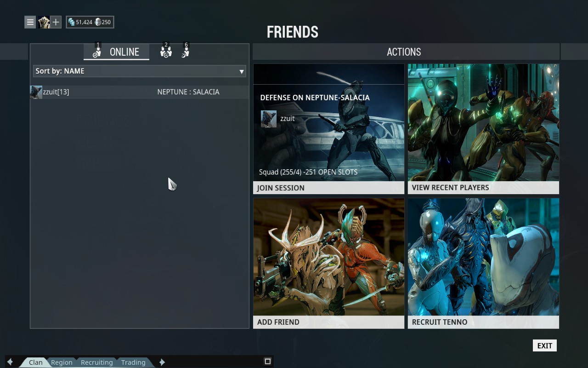Click the credits balance showing 51,424
This screenshot has height=368, width=588.
coord(80,22)
